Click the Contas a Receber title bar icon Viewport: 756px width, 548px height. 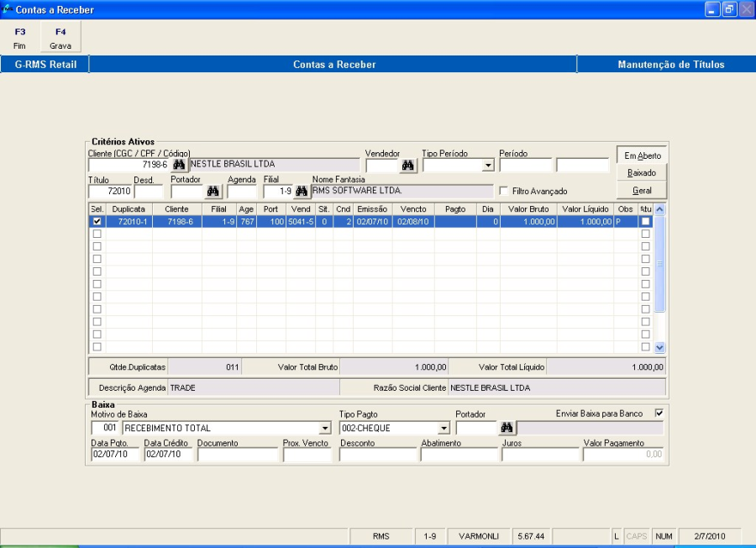[x=8, y=9]
